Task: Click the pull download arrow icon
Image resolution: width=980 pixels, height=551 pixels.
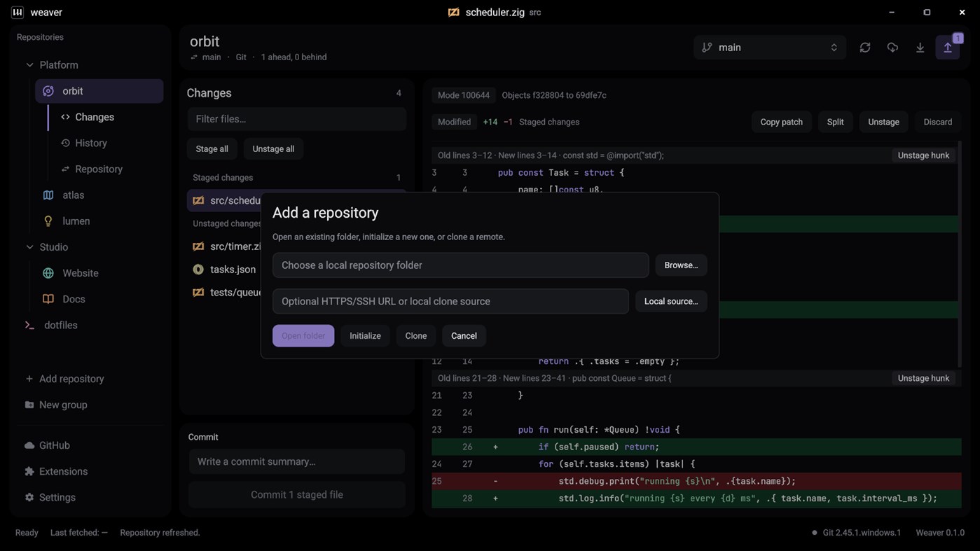Action: click(920, 48)
